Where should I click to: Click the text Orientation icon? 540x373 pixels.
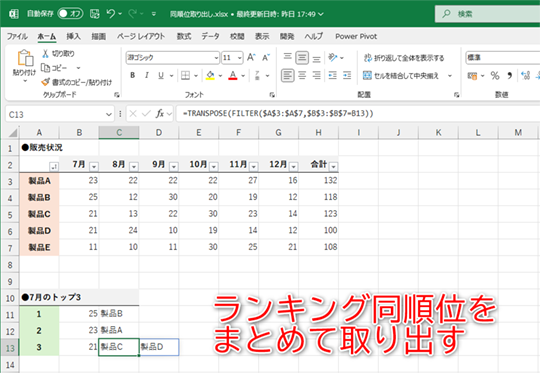click(x=332, y=58)
